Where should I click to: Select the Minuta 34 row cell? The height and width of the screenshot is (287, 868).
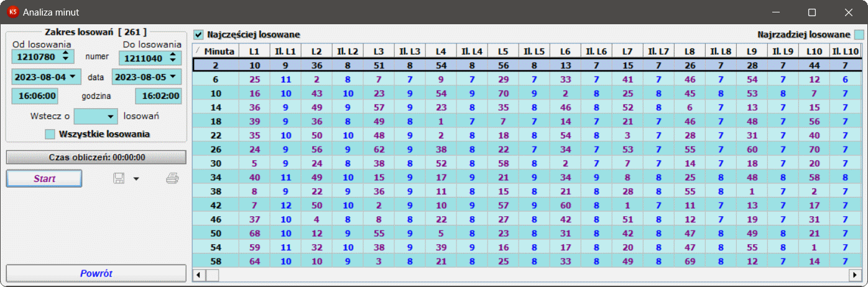click(x=215, y=177)
